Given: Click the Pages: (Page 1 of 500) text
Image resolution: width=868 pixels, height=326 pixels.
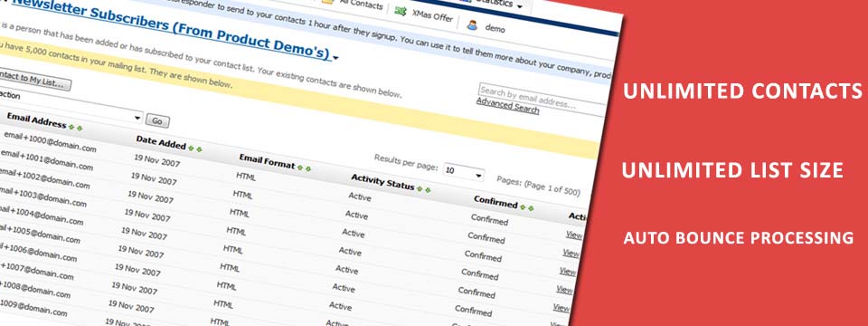Looking at the screenshot, I should click(x=538, y=186).
